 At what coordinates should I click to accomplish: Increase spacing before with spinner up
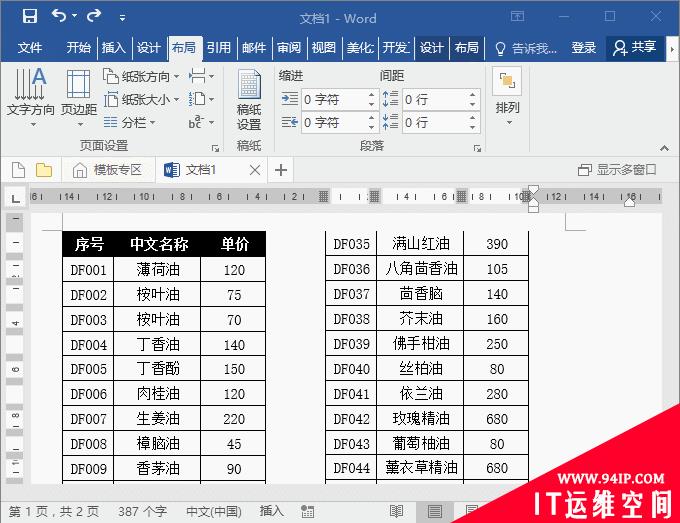tap(473, 95)
